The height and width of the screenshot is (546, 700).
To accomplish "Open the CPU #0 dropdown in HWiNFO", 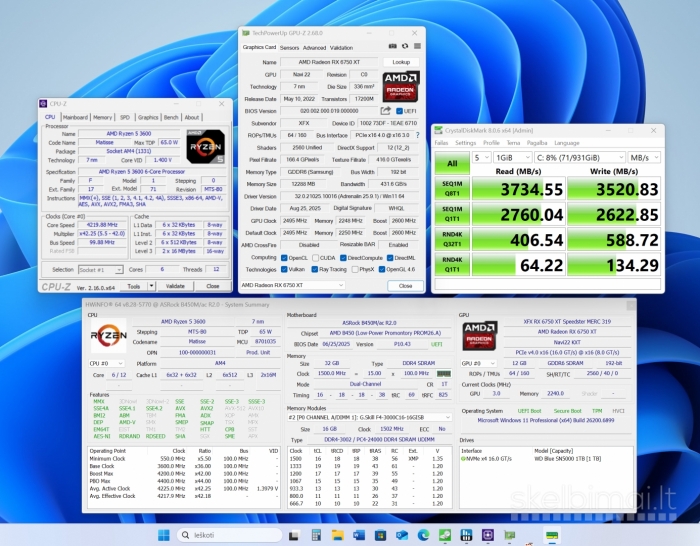I will [x=106, y=363].
